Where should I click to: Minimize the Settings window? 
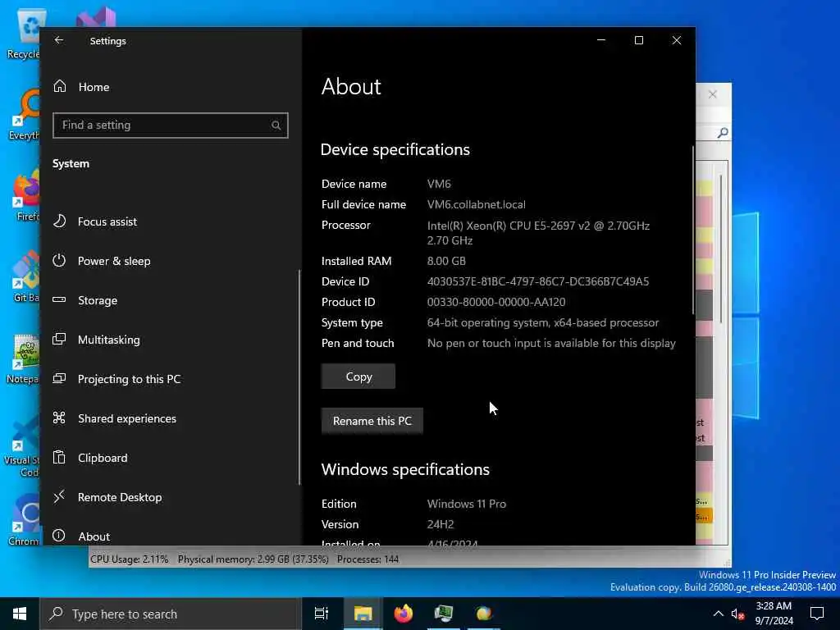[x=601, y=40]
